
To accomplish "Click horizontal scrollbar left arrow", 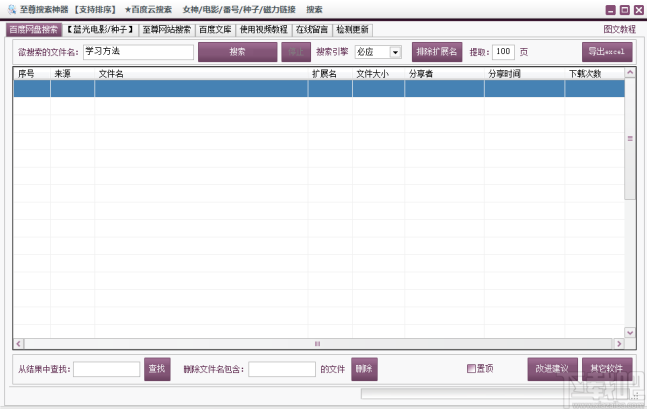I will click(18, 343).
